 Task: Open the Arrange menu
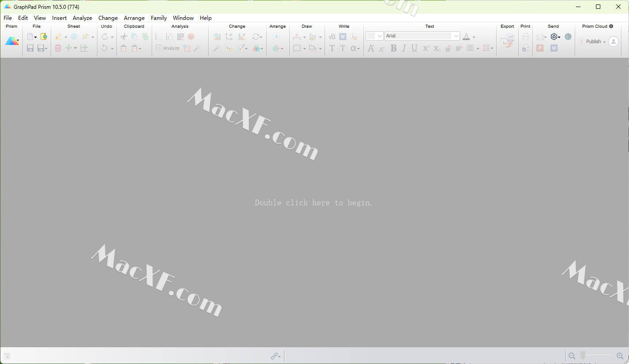(134, 18)
